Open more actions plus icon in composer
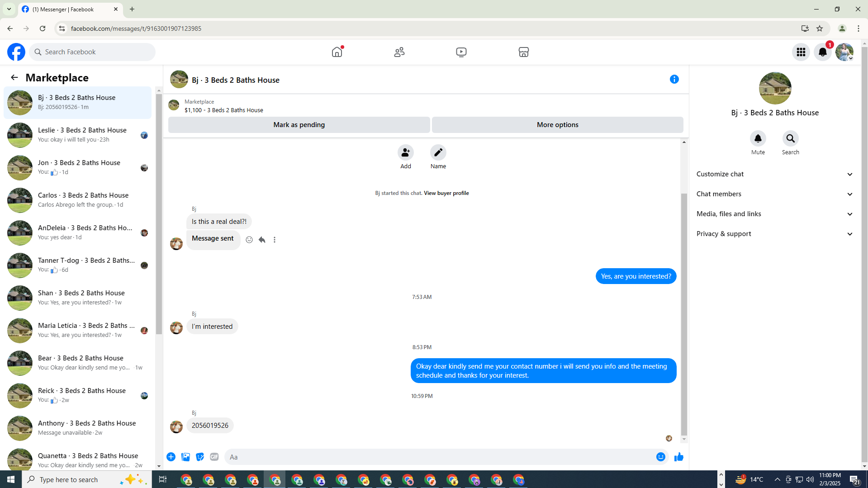This screenshot has height=488, width=868. point(171,457)
